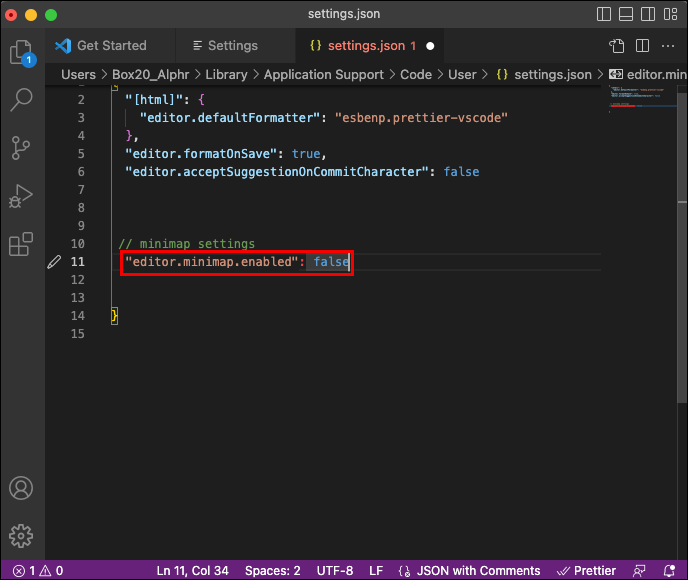Viewport: 688px width, 580px height.
Task: Click the Open Settings UI icon in the editor toolbar
Action: coord(616,46)
